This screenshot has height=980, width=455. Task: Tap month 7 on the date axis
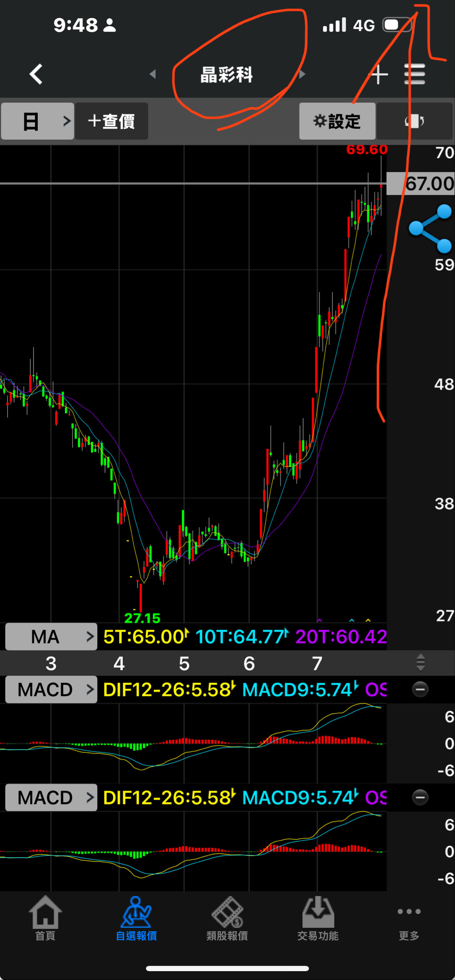click(317, 663)
